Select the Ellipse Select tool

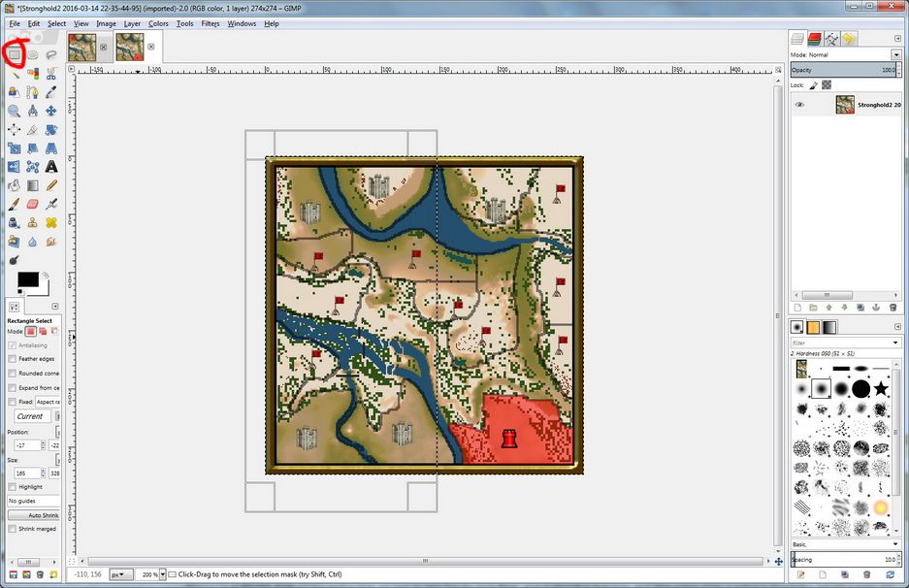[33, 55]
